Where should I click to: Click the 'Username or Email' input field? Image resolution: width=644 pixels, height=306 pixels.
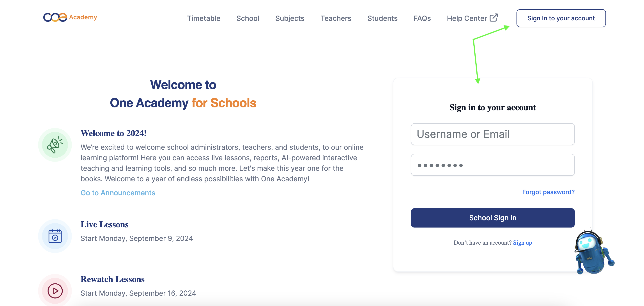492,134
